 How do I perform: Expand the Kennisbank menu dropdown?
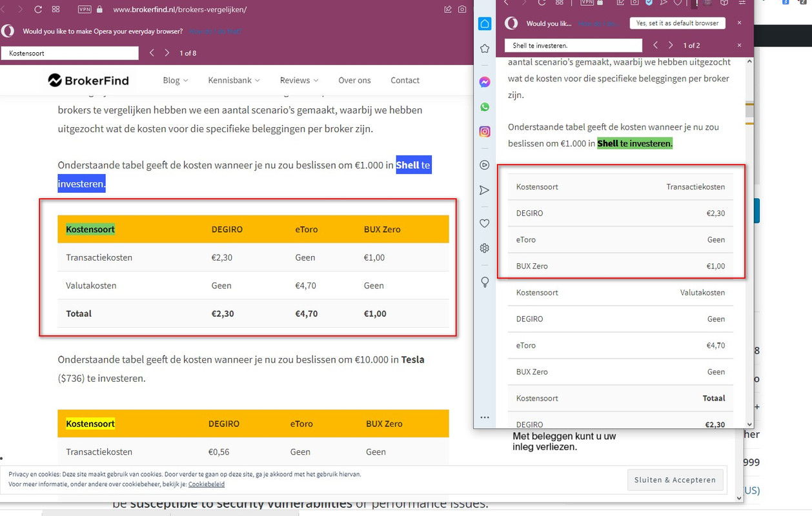pos(234,80)
